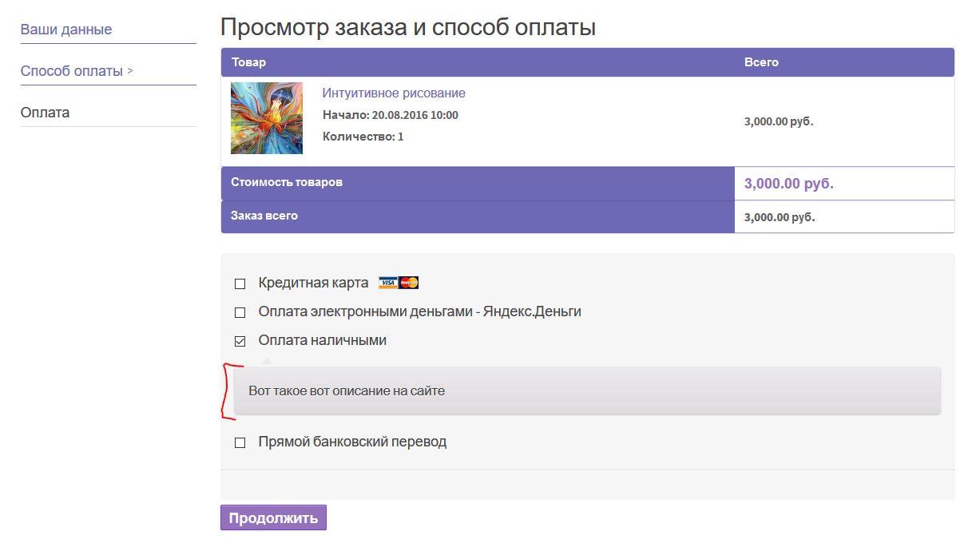Click the Прямой банковский перевод label

coord(352,442)
